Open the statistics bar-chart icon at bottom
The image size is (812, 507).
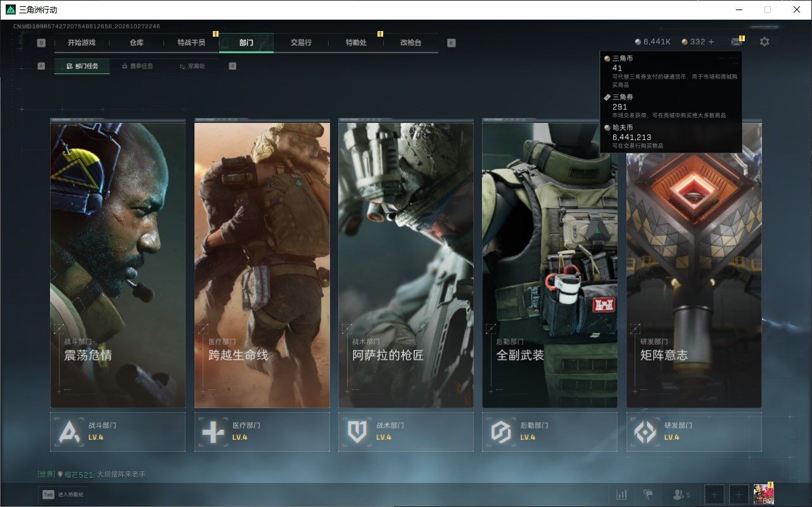click(622, 494)
